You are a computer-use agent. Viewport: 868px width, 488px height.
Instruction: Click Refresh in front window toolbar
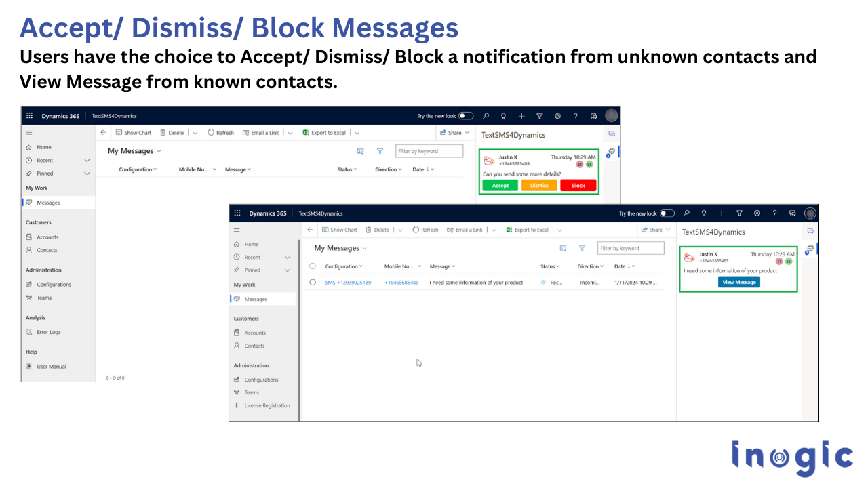point(425,230)
